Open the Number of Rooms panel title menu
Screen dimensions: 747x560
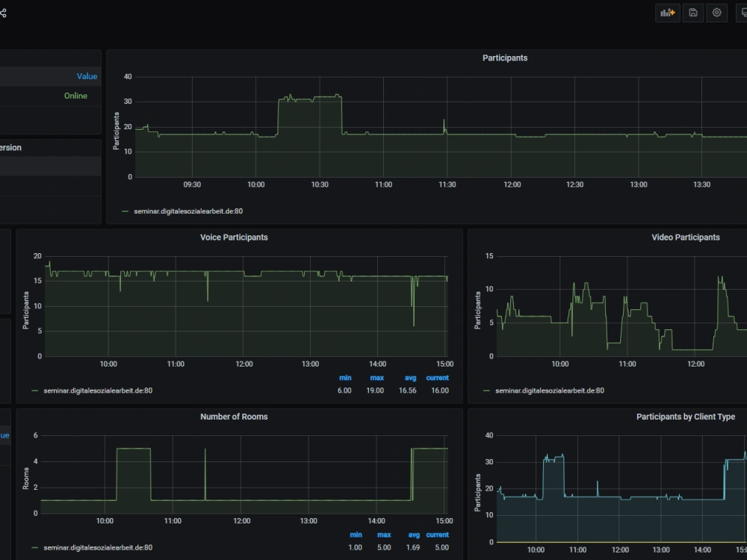click(x=234, y=417)
